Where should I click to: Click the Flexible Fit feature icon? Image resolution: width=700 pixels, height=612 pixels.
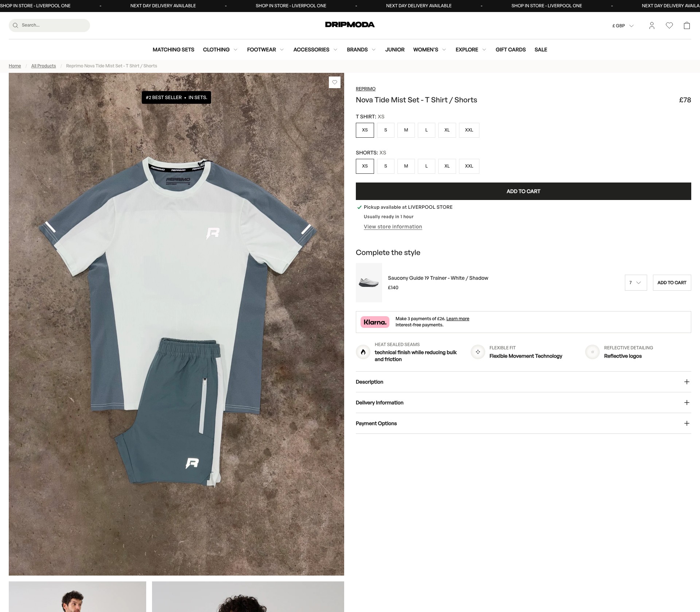[478, 352]
